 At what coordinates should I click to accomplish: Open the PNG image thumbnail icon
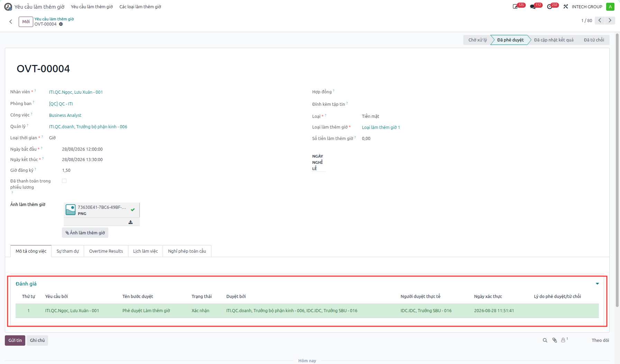pos(71,210)
